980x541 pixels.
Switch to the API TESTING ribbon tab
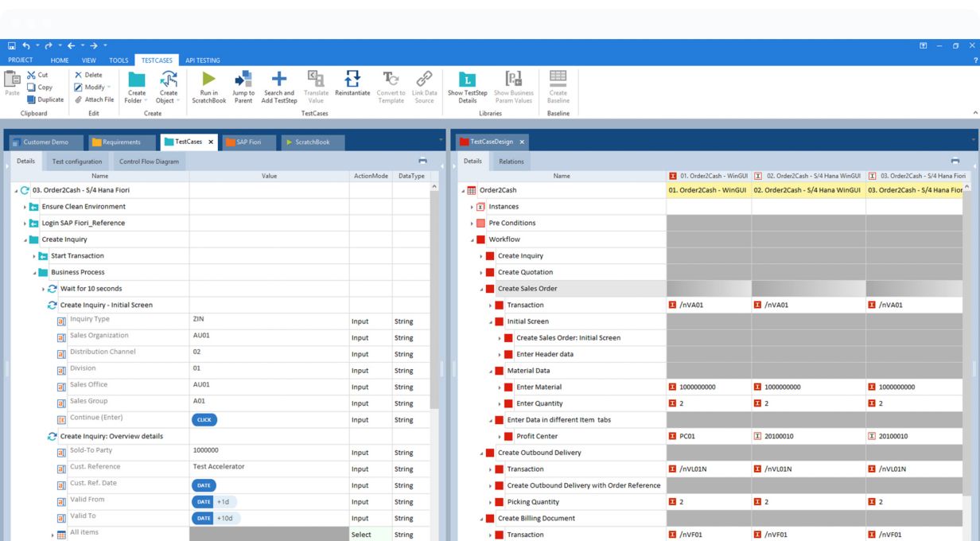point(202,60)
